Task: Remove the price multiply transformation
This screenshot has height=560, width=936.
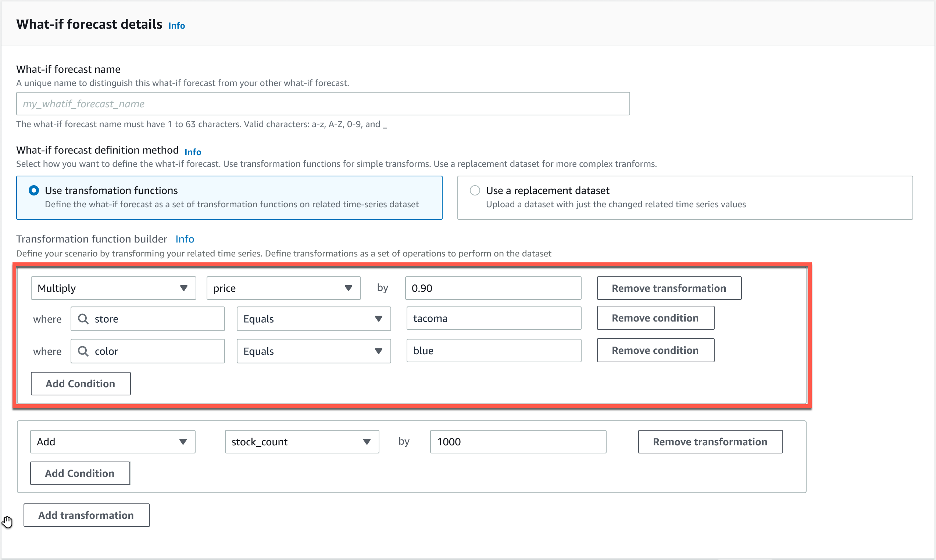Action: coord(669,288)
